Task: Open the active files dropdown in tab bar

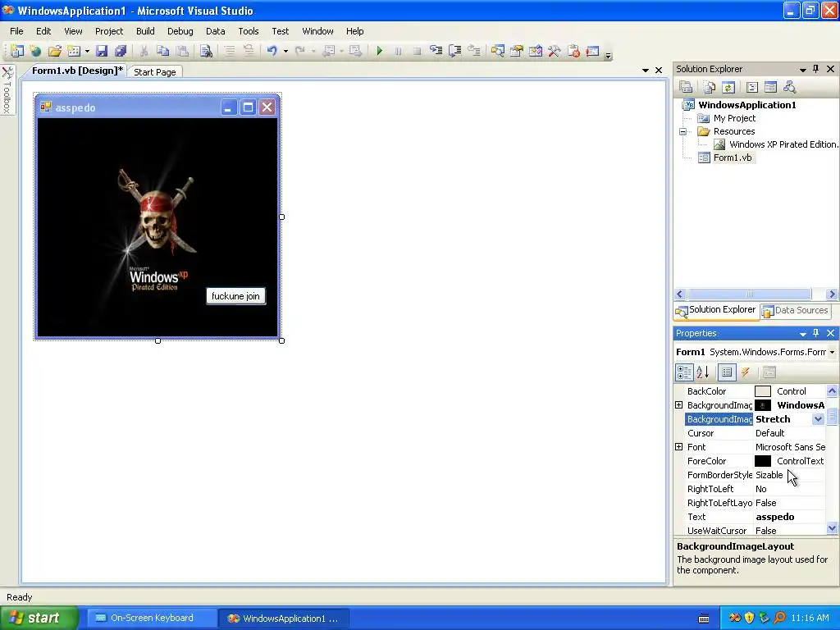Action: tap(645, 71)
